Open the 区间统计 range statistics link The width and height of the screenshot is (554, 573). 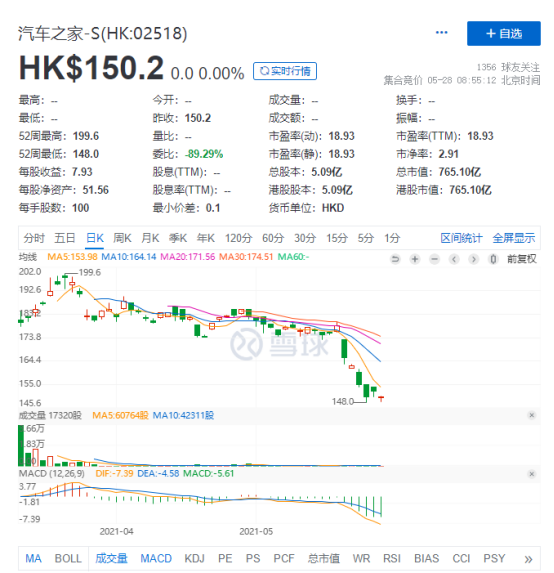point(461,238)
